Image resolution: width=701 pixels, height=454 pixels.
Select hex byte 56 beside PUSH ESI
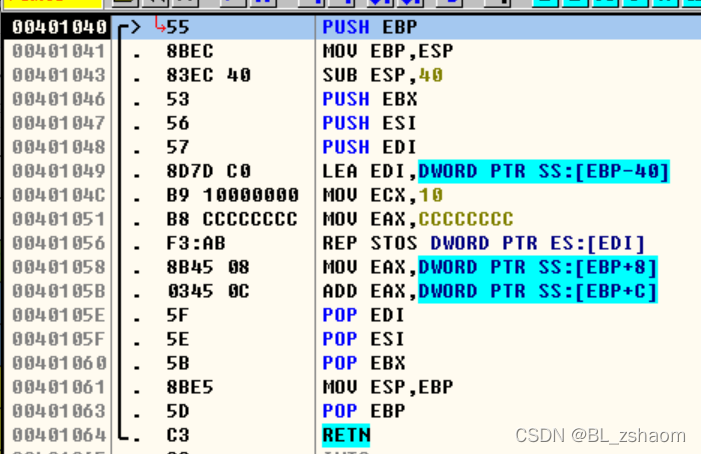(x=178, y=123)
